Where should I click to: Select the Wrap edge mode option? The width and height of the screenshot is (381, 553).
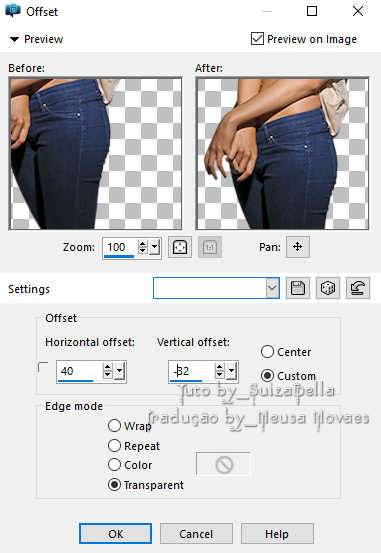114,425
